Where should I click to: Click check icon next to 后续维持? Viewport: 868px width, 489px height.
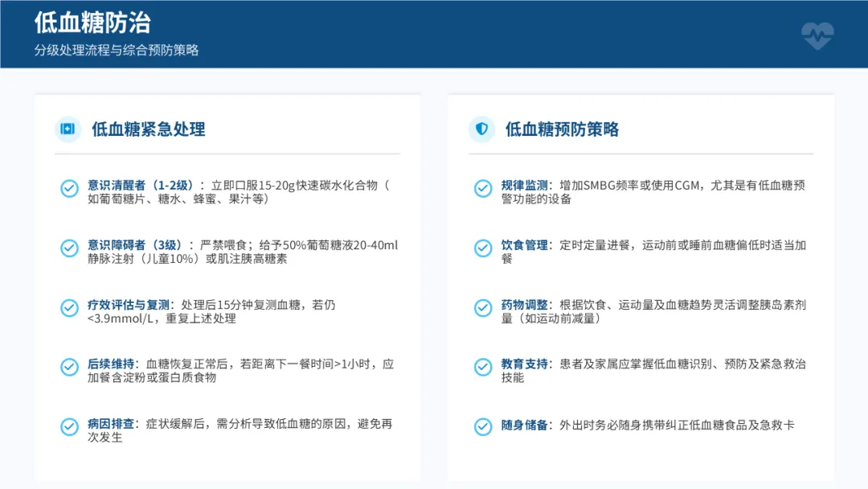click(x=69, y=368)
